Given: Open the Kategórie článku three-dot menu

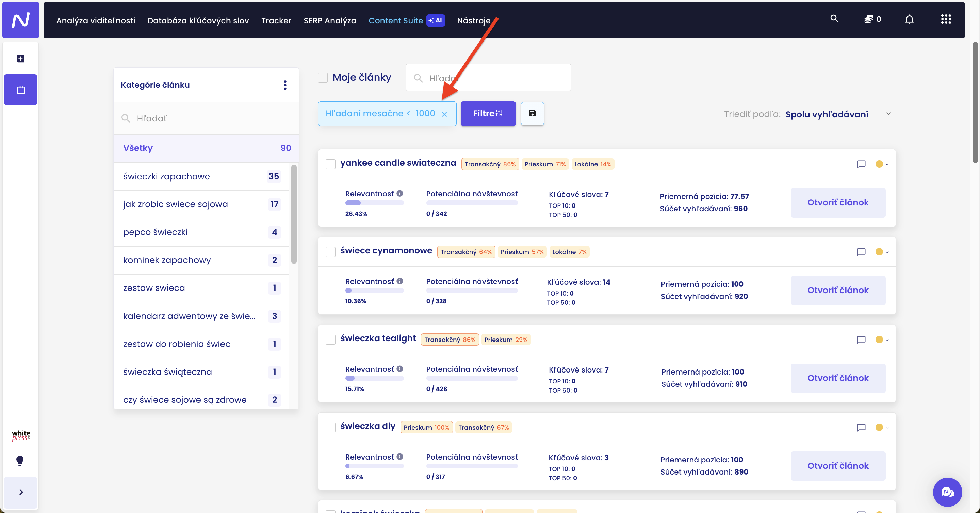Looking at the screenshot, I should click(285, 85).
